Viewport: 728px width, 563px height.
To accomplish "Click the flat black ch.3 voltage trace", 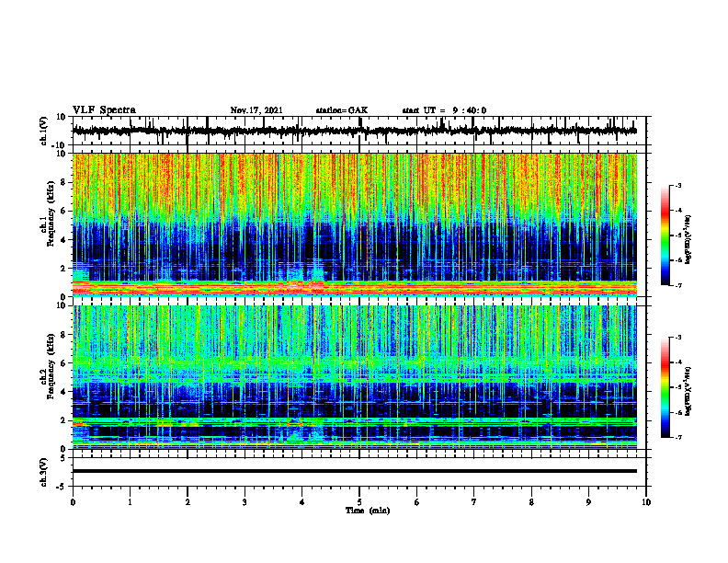I will coord(355,471).
